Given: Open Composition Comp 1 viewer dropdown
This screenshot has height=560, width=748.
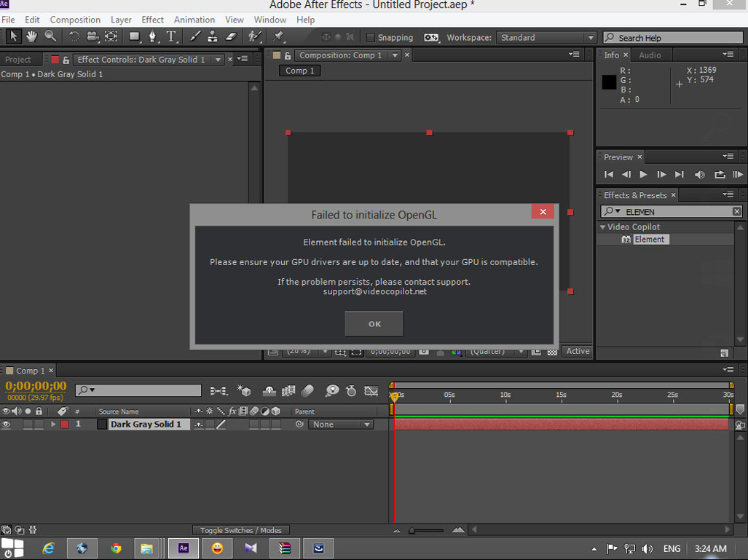Looking at the screenshot, I should coord(395,55).
